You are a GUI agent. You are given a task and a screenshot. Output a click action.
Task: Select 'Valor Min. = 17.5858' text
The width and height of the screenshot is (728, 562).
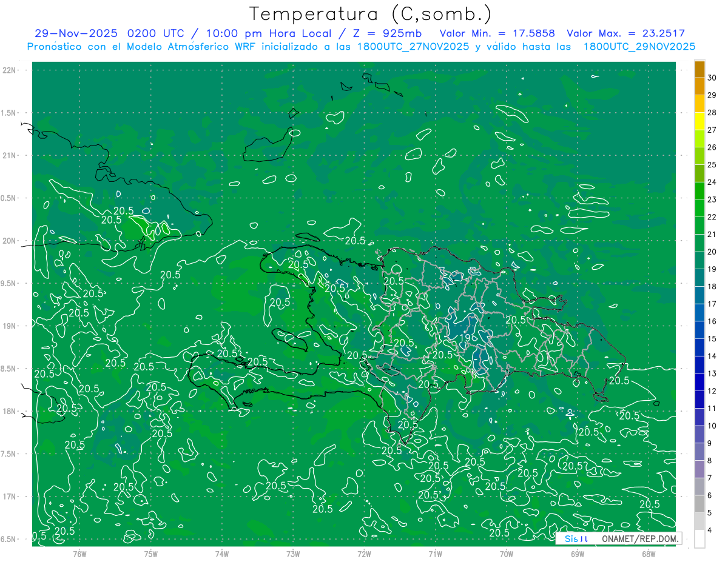[497, 33]
